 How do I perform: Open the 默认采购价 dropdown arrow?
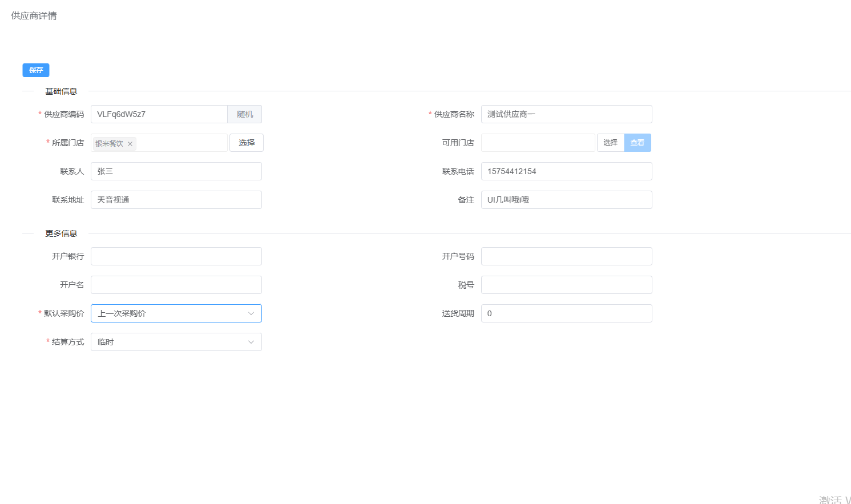point(251,313)
